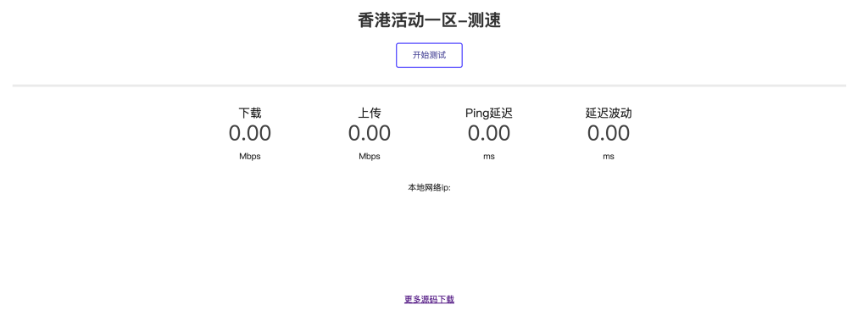The width and height of the screenshot is (868, 327).
Task: Select the 下载 label
Action: [250, 113]
